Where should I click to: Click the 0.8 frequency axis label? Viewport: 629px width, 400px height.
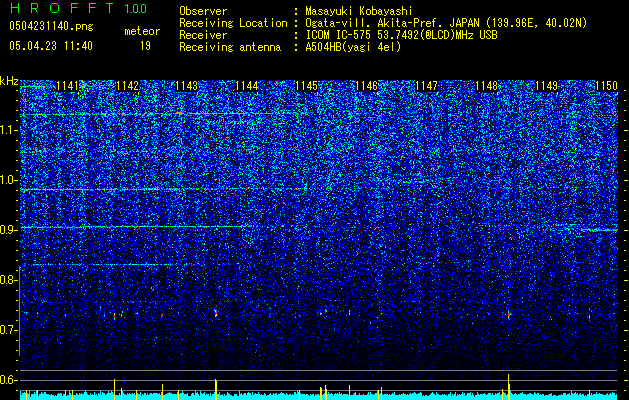pyautogui.click(x=8, y=280)
